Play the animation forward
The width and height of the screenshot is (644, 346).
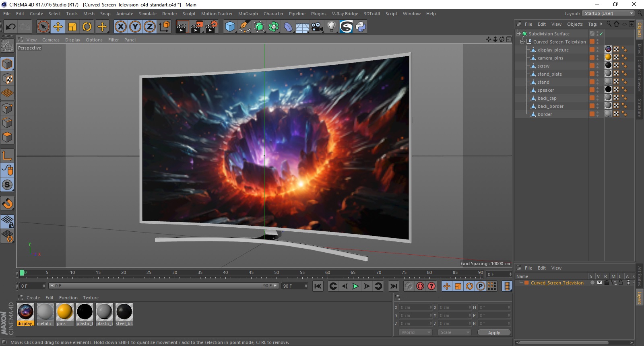[x=355, y=286]
